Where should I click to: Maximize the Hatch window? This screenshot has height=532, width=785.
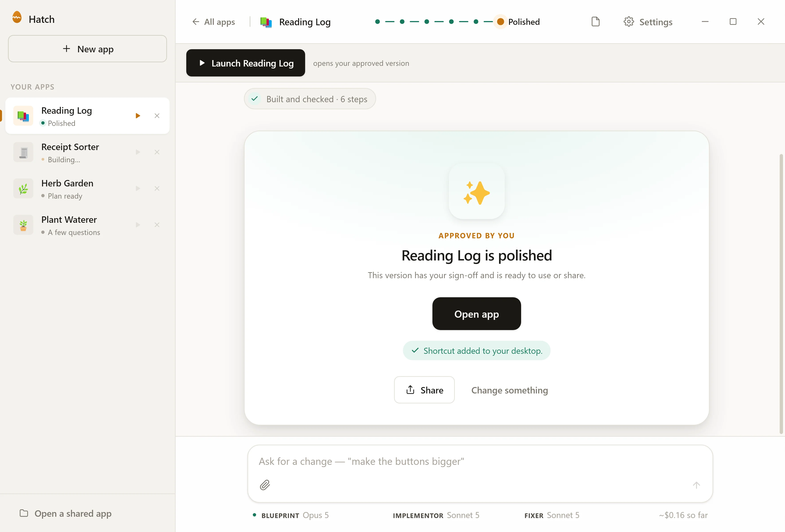click(x=733, y=22)
